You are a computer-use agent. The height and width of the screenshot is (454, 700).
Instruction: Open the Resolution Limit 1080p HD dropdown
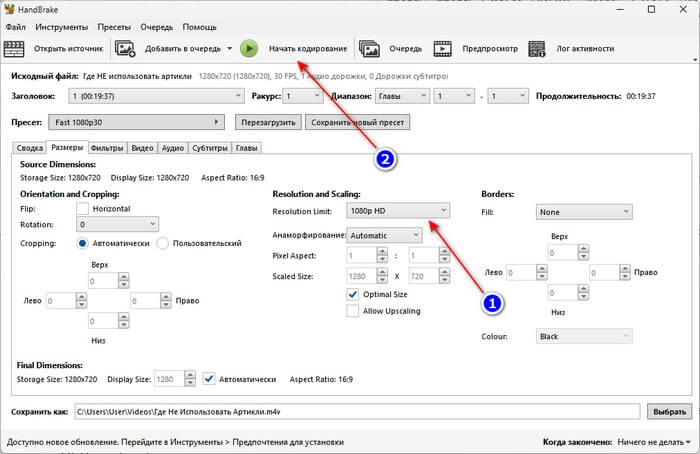coord(398,211)
